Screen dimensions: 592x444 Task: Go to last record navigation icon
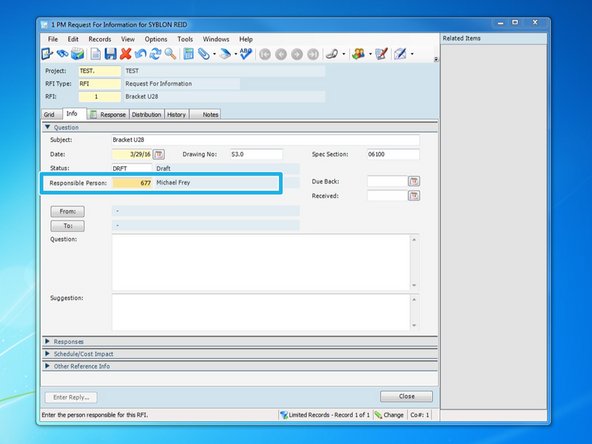(313, 54)
